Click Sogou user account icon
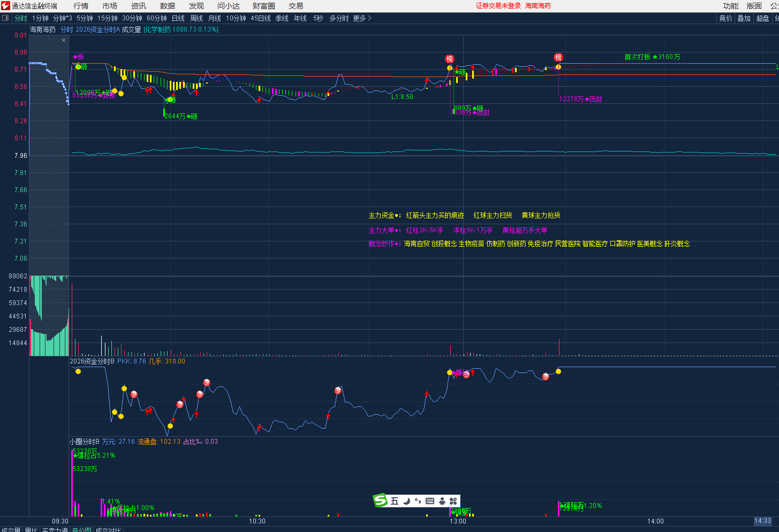 pyautogui.click(x=442, y=501)
